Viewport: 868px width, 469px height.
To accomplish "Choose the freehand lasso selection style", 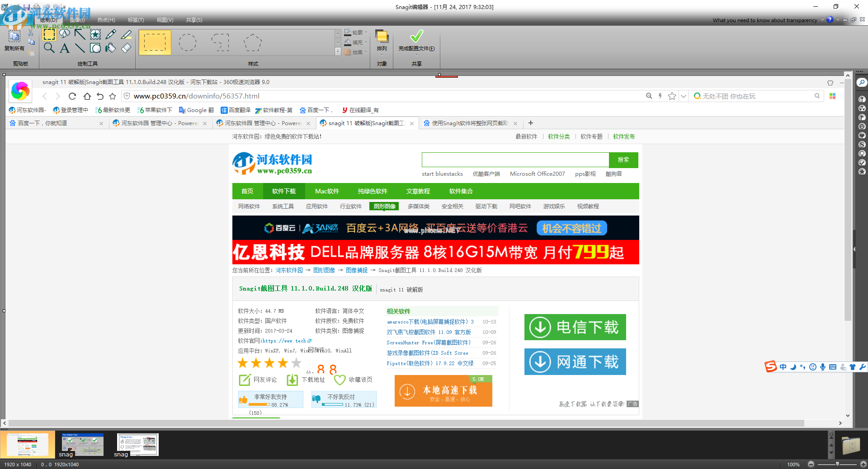I will click(x=220, y=42).
